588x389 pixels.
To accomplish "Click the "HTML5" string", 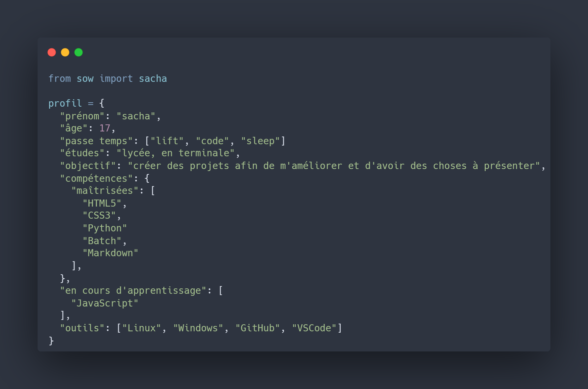I will click(102, 203).
